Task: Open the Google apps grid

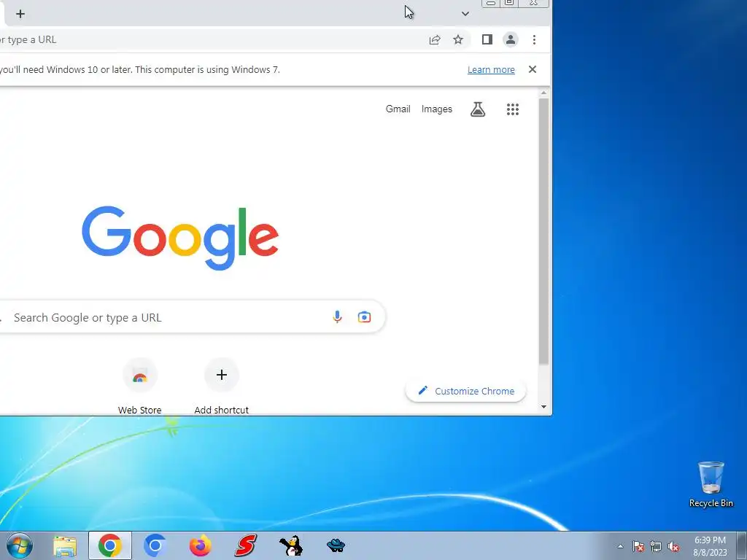Action: 513,109
